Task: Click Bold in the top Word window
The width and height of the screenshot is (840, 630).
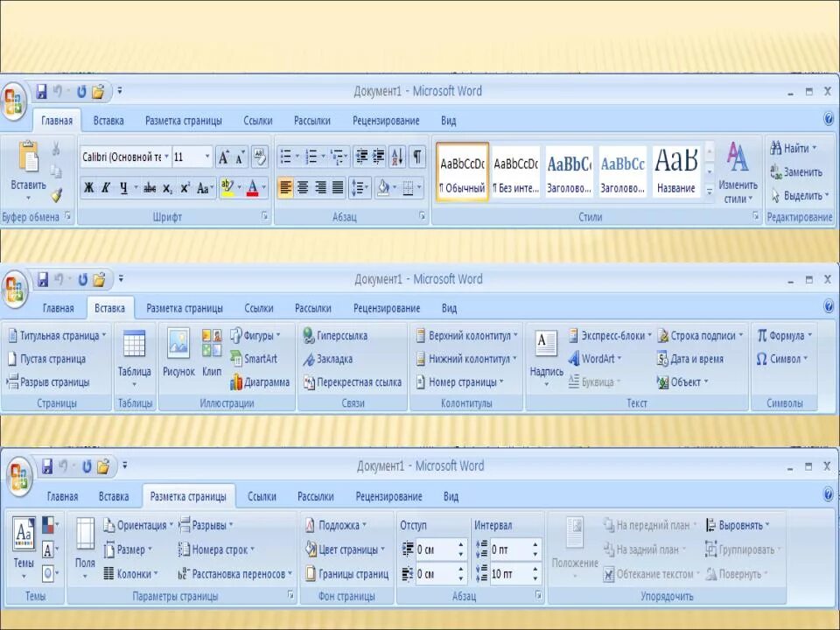Action: [89, 187]
